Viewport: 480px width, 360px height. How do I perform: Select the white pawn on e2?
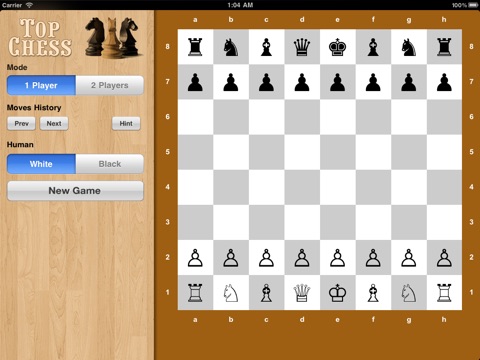tap(337, 258)
